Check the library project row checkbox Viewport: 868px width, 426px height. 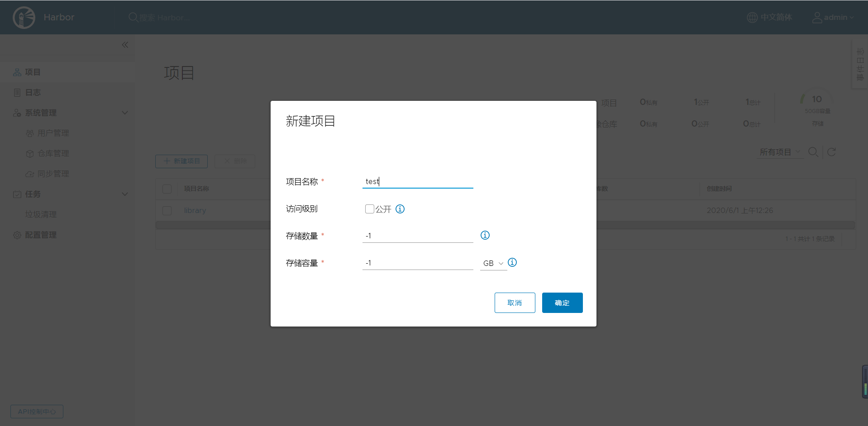[x=167, y=211]
